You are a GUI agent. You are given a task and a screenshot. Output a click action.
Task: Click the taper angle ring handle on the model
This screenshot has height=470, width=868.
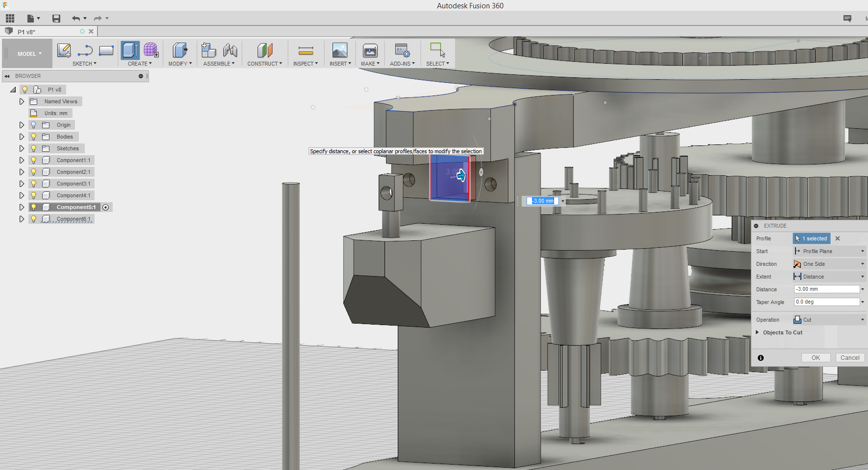tap(481, 172)
